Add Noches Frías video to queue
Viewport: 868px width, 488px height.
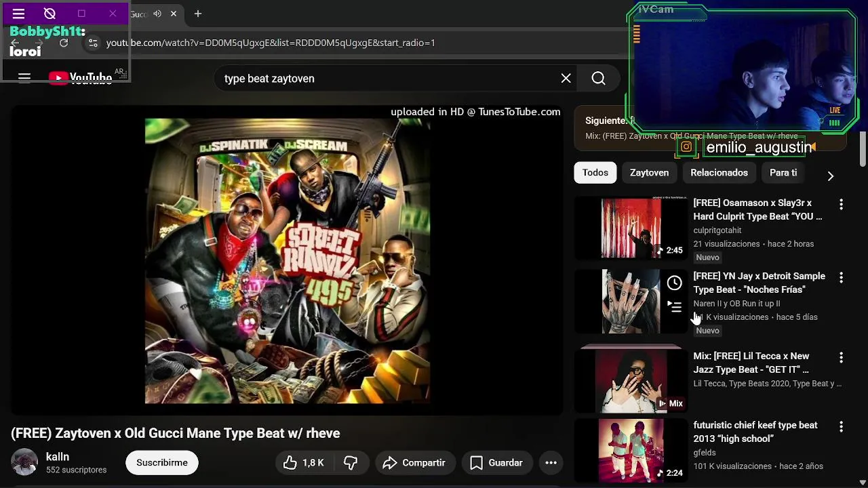click(x=674, y=306)
